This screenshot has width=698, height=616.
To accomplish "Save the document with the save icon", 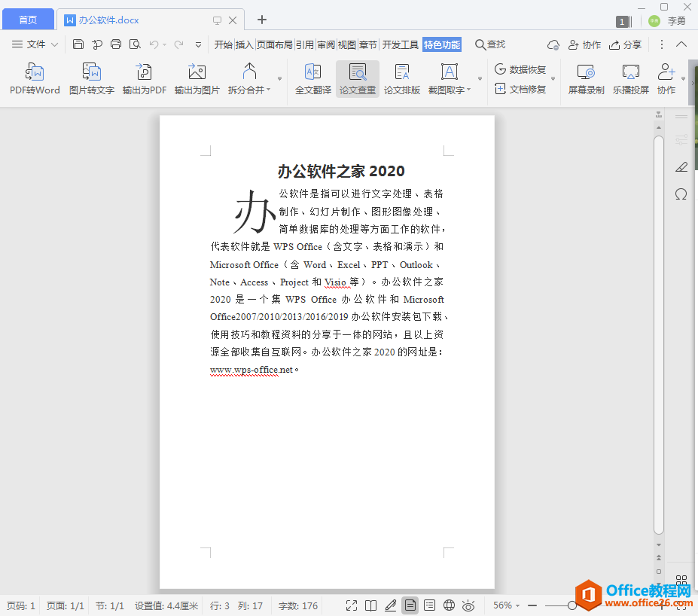I will coord(78,44).
